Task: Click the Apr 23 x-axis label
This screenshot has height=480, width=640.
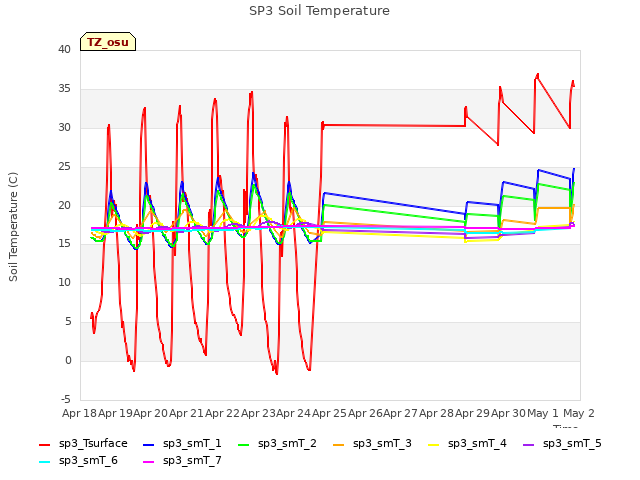Action: (258, 413)
